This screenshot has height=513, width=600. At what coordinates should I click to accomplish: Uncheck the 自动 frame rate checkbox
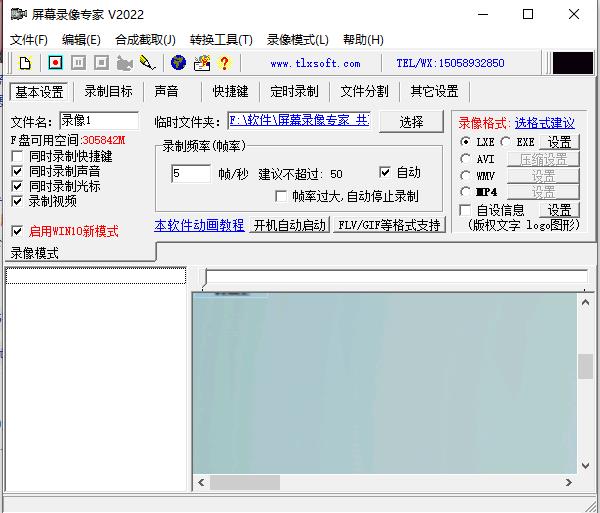pyautogui.click(x=385, y=172)
